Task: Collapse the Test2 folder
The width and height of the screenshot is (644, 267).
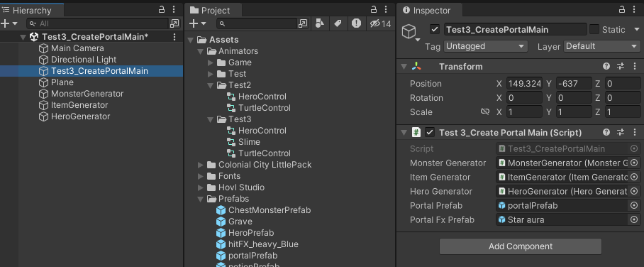Action: point(211,85)
